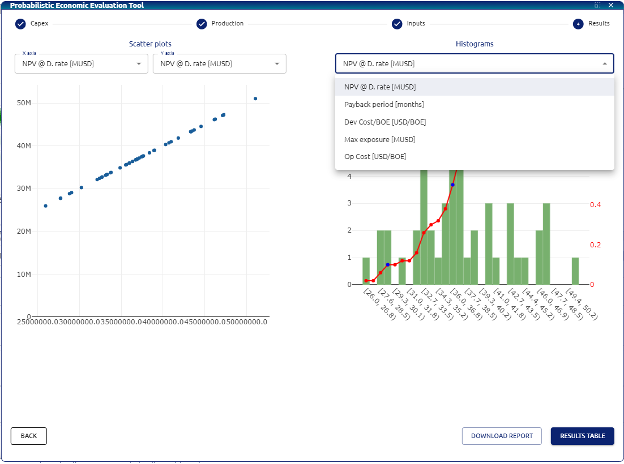Click the Capex step label
The image size is (624, 464).
pos(40,23)
